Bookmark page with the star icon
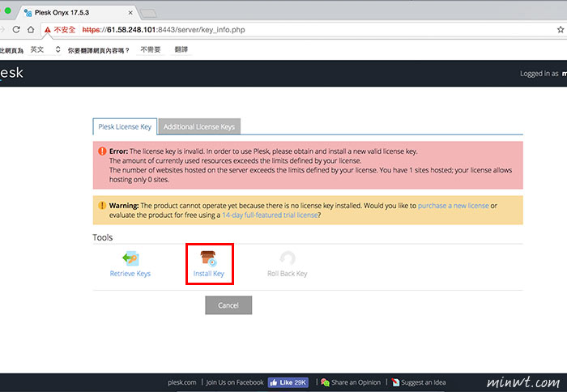 pyautogui.click(x=561, y=30)
